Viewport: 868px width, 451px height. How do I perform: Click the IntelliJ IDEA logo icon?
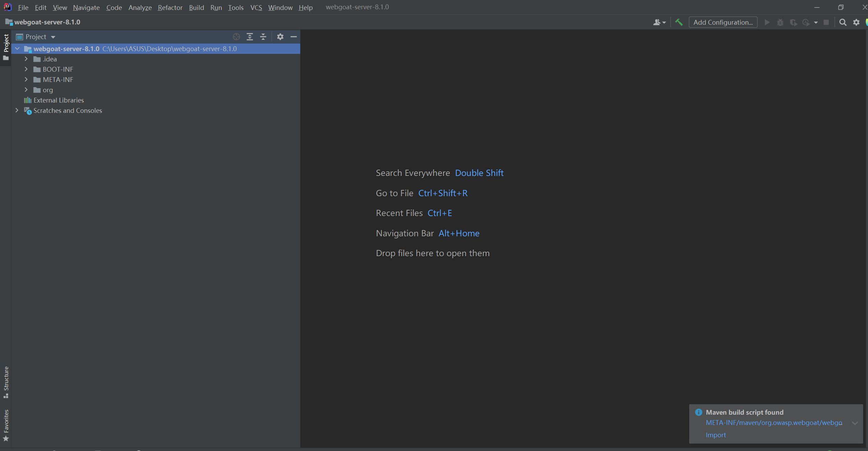7,7
